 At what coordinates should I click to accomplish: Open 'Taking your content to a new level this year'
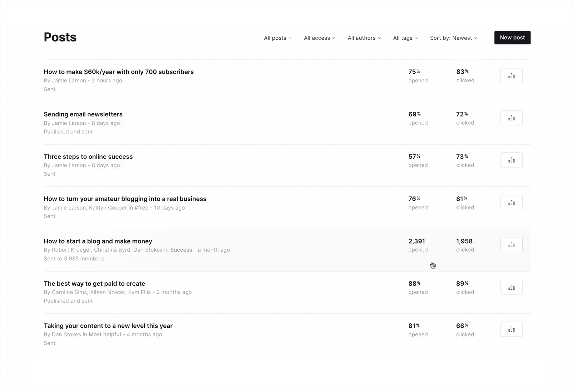click(x=108, y=326)
